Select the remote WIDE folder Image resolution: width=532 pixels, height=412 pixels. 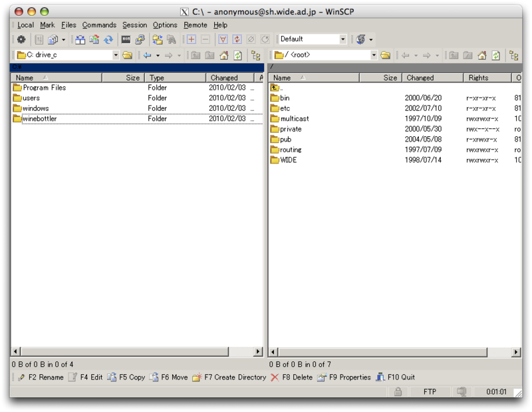(288, 160)
